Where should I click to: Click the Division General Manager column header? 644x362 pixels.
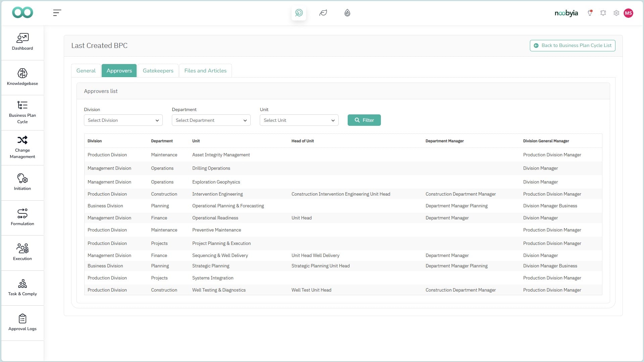pyautogui.click(x=546, y=141)
